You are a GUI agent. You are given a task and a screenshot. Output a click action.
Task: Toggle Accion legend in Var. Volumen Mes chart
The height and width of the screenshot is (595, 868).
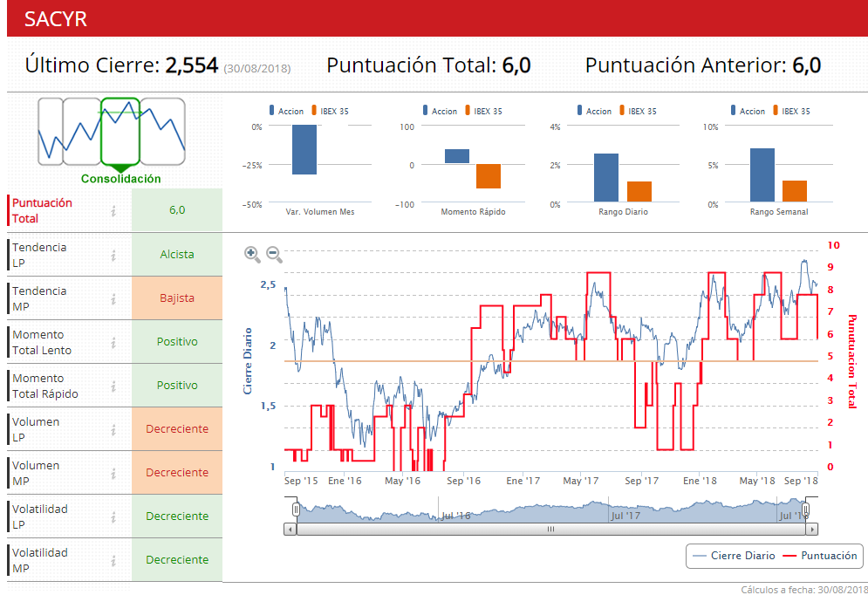coord(286,111)
